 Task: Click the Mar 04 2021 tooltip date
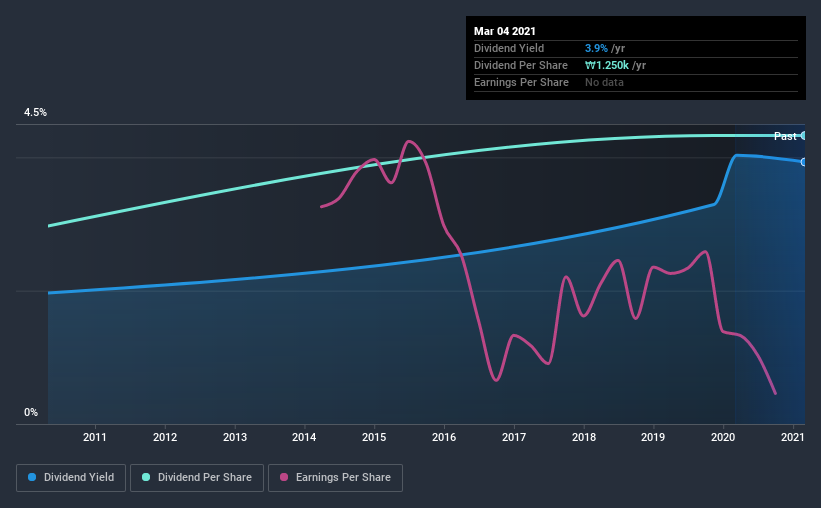[x=505, y=31]
